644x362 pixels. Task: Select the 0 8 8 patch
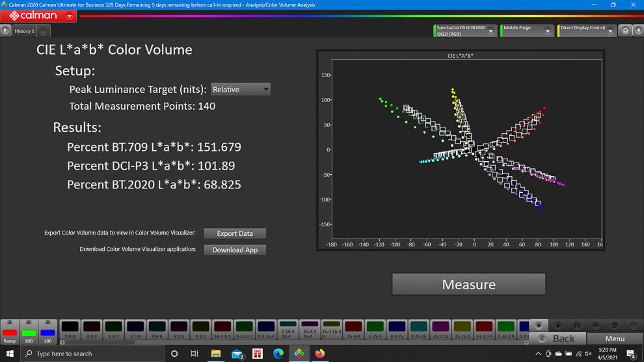[x=157, y=330]
